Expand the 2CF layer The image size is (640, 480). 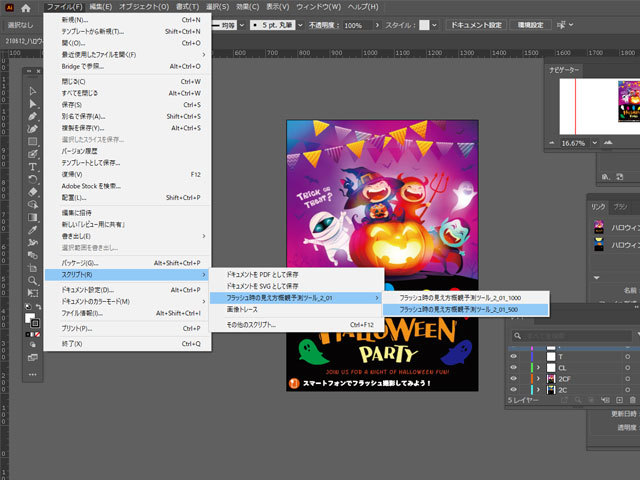coord(538,378)
